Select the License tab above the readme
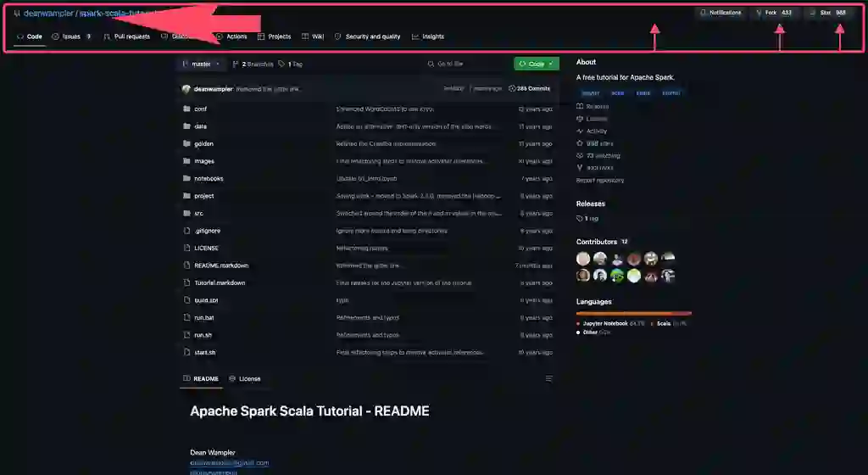868x475 pixels. coord(245,378)
